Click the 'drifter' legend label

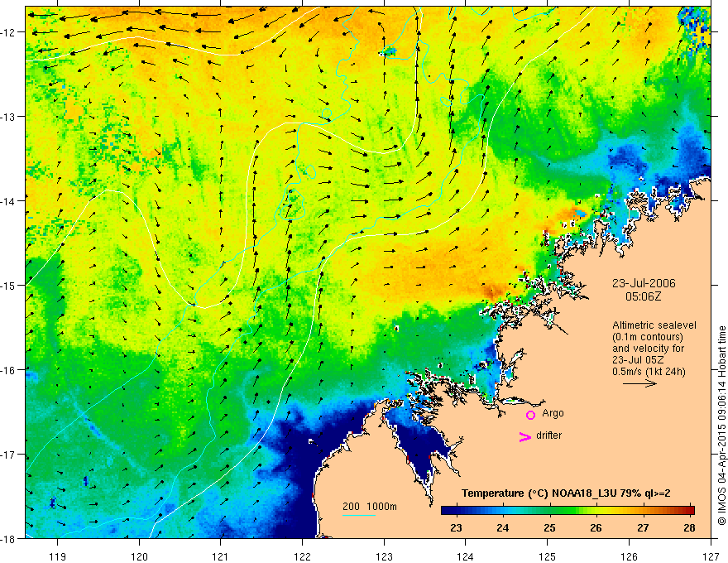coord(548,435)
